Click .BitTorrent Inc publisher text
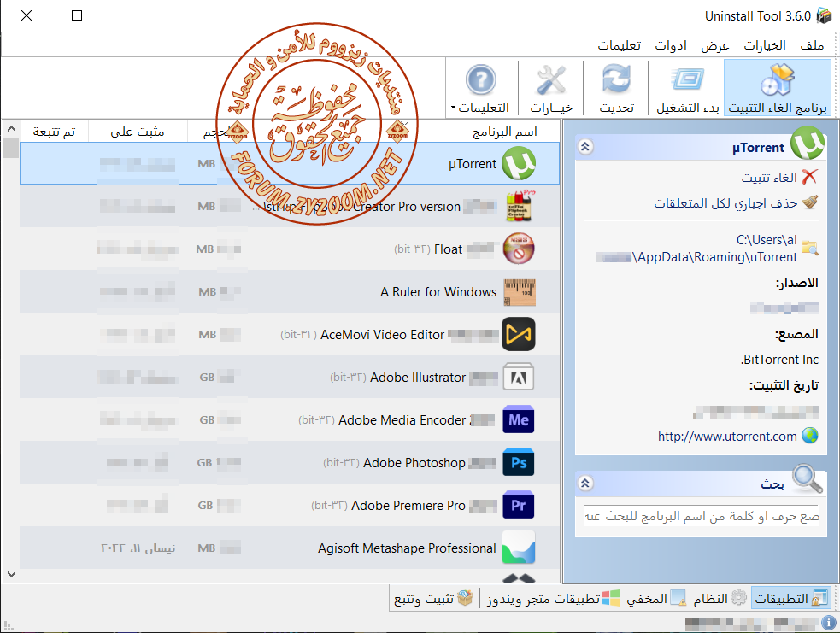This screenshot has height=633, width=840. pos(779,360)
